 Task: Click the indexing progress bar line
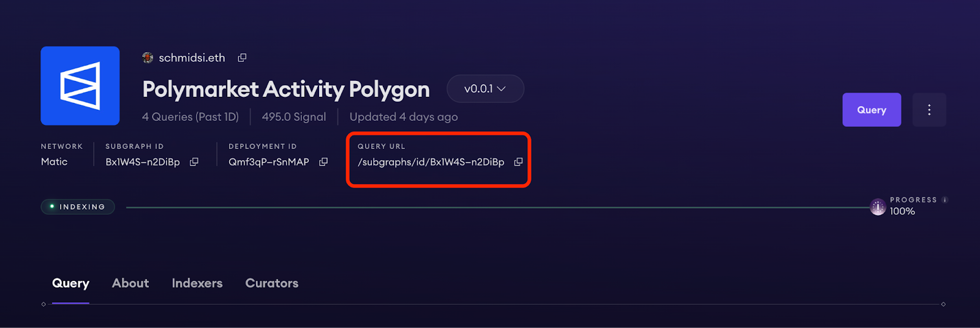click(x=490, y=208)
